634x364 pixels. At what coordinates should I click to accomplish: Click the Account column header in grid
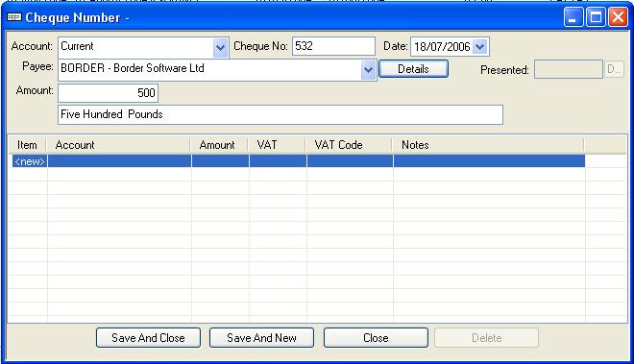point(118,145)
